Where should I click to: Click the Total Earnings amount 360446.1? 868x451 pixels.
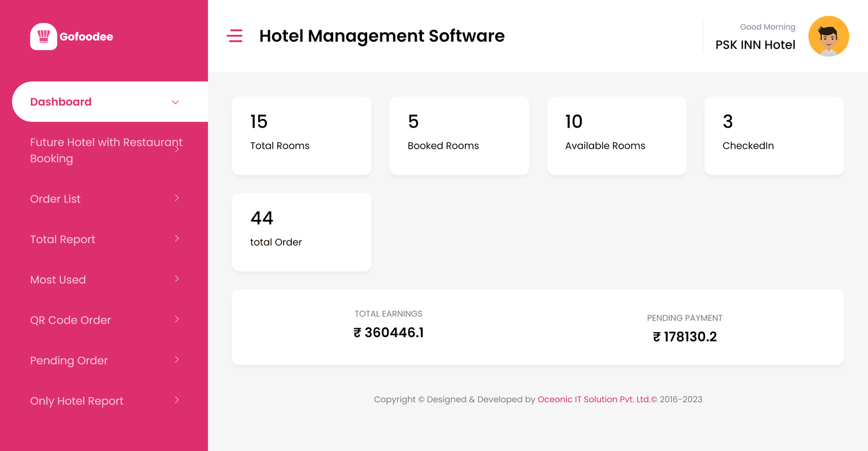(x=389, y=333)
